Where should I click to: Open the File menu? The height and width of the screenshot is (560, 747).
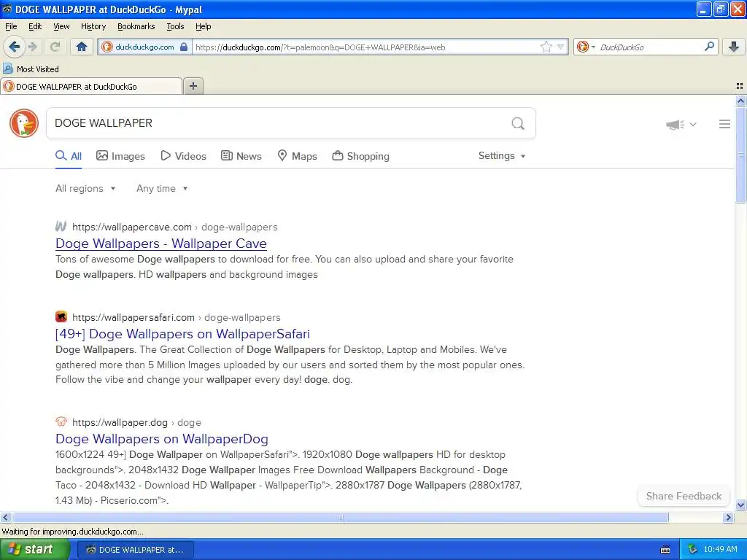(11, 26)
